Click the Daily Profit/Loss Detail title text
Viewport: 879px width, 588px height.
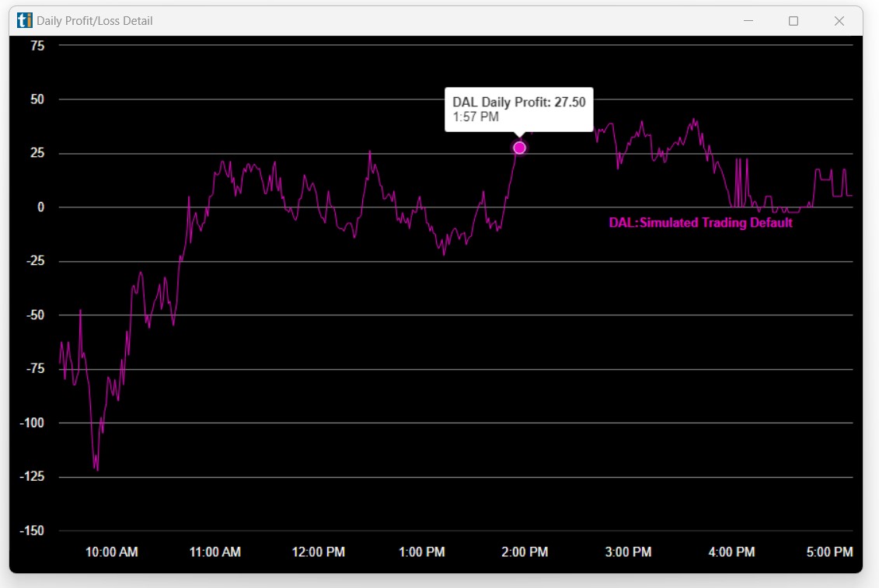(x=95, y=21)
